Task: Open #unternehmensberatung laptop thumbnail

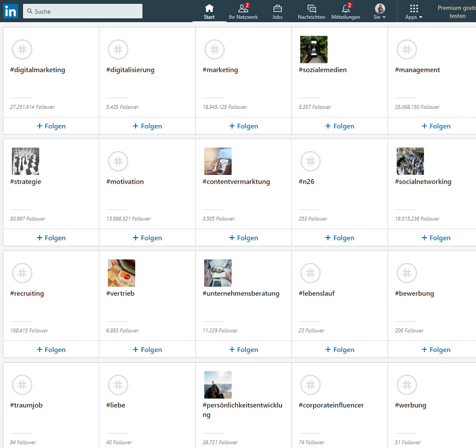Action: pos(218,273)
